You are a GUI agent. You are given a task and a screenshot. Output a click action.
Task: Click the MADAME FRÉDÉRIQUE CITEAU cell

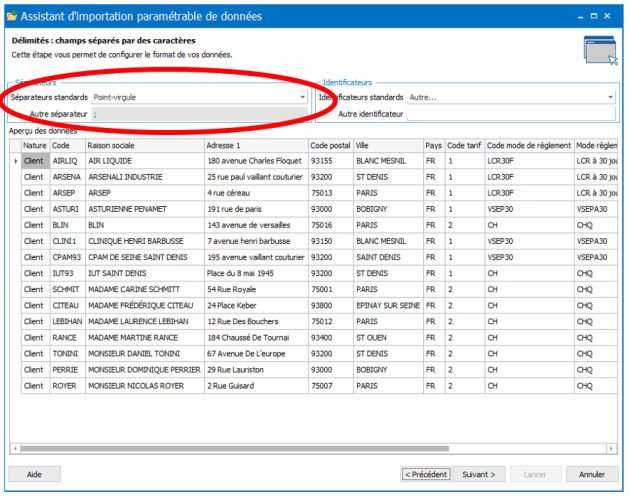pyautogui.click(x=145, y=306)
